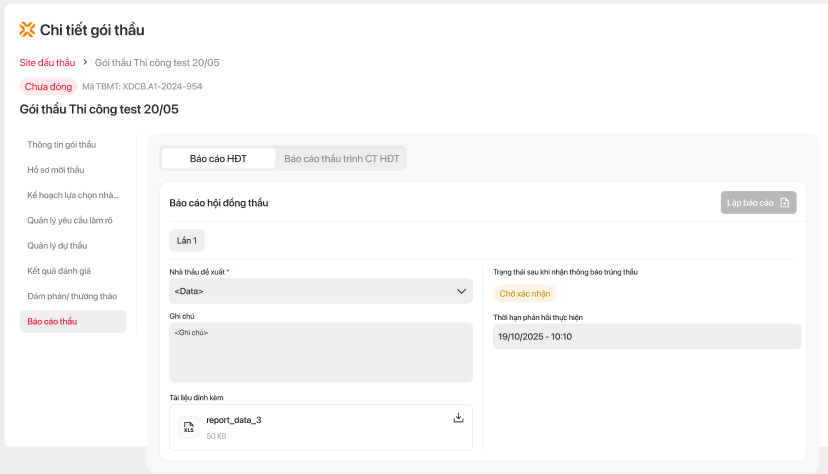Open Thông tin gói thầu sidebar item

coord(62,145)
